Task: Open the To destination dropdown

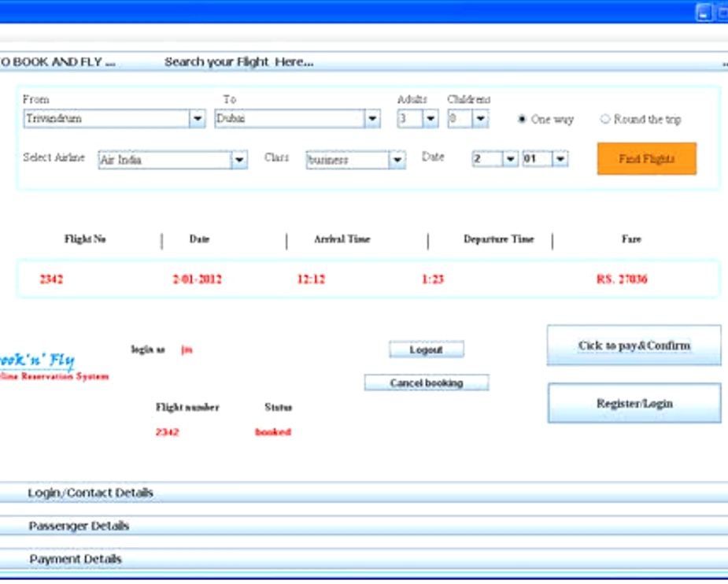Action: (x=372, y=119)
